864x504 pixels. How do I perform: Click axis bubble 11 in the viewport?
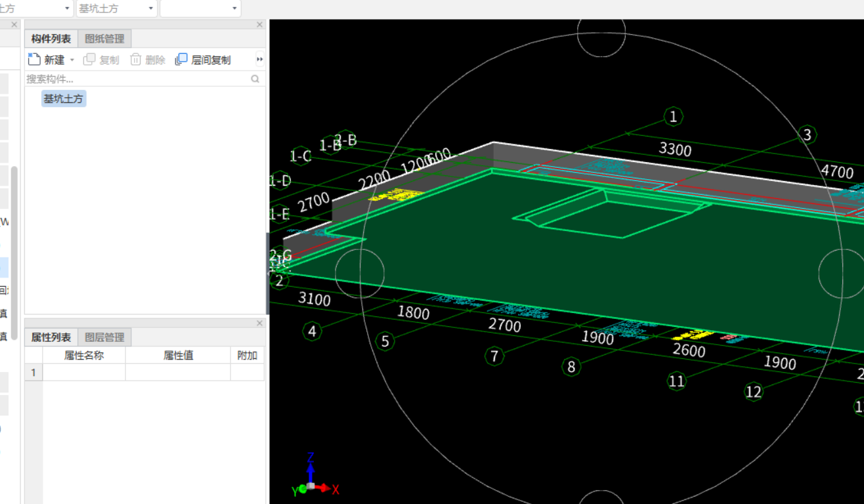(676, 381)
